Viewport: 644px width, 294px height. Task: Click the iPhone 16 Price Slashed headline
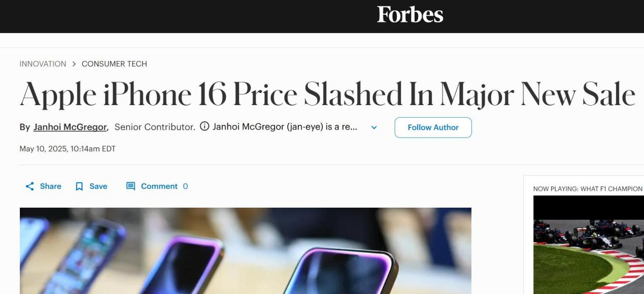[x=327, y=94]
